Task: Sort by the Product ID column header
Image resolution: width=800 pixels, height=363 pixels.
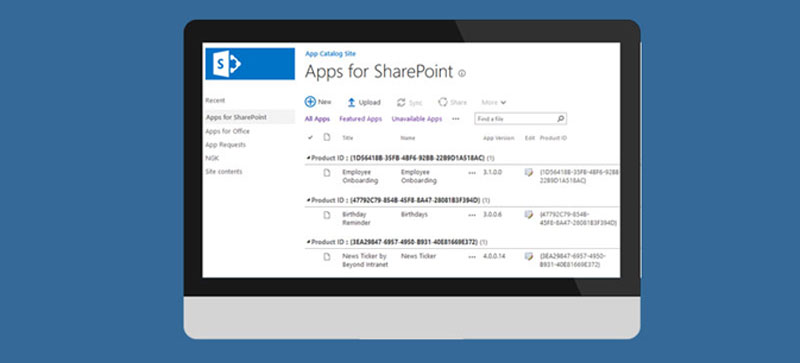Action: point(553,138)
